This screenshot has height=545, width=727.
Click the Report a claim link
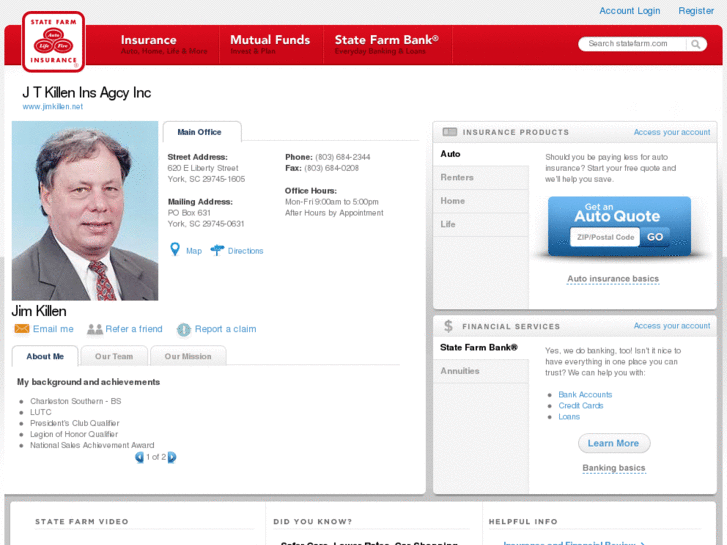pyautogui.click(x=225, y=329)
